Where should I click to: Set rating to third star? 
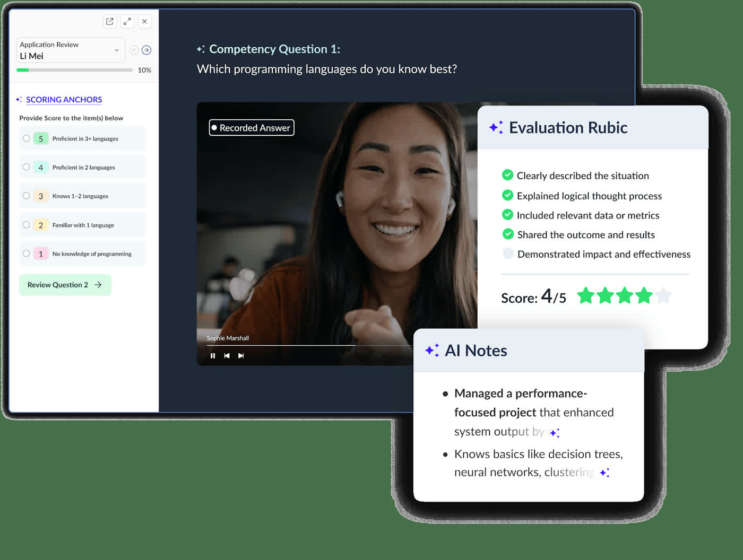click(625, 295)
